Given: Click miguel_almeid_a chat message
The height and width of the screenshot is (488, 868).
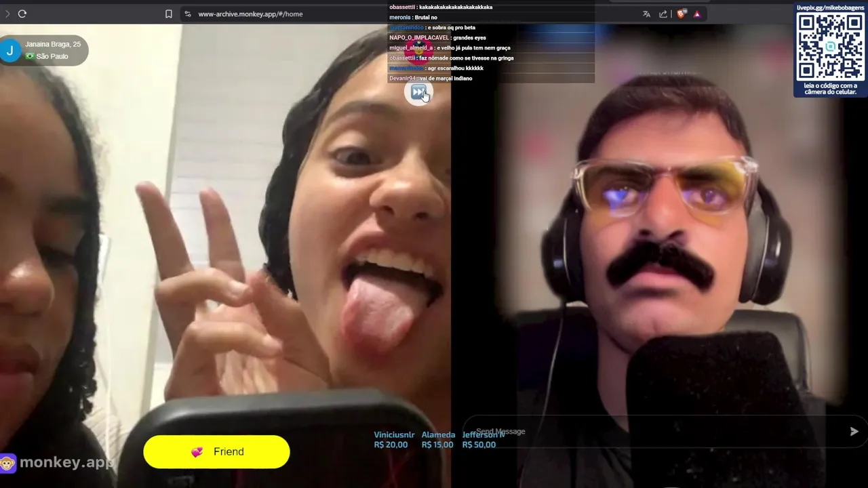Looking at the screenshot, I should pos(450,48).
